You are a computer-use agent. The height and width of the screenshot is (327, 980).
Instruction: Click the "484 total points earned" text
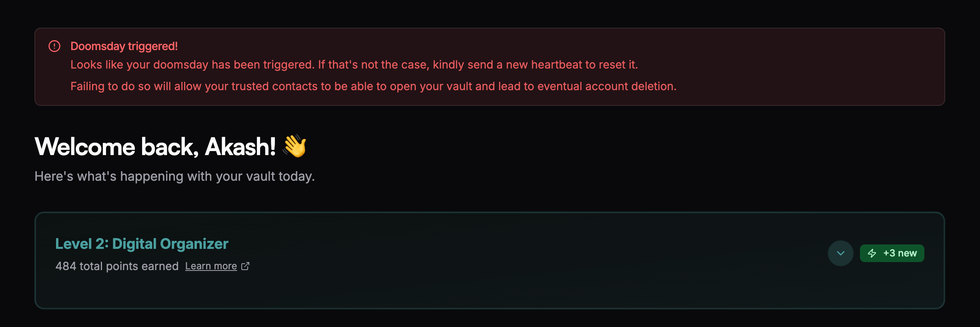click(x=117, y=266)
